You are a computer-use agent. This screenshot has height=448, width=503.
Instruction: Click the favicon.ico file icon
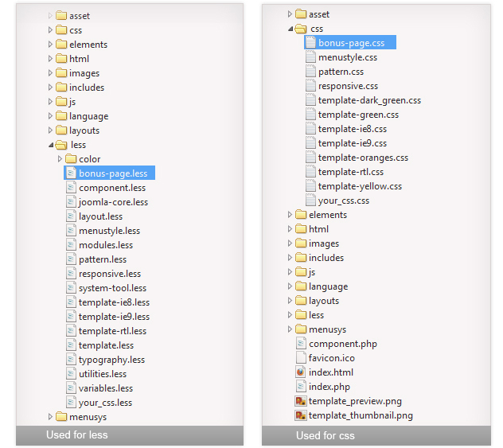301,358
